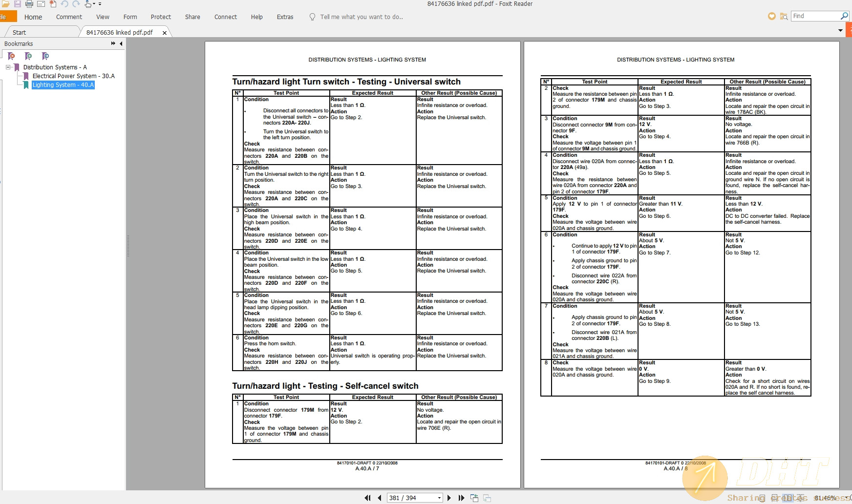Viewport: 852px width, 504px height.
Task: Switch to the Start tab
Action: (x=20, y=32)
